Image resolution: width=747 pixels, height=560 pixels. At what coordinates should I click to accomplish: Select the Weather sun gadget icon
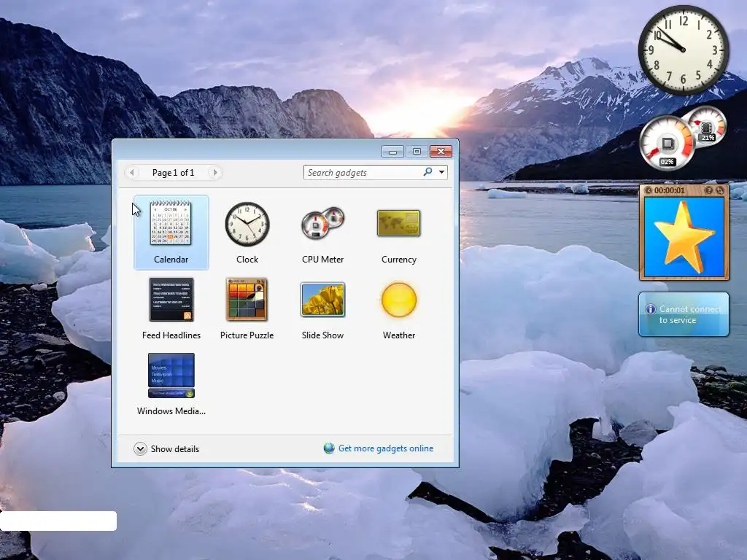pyautogui.click(x=399, y=300)
